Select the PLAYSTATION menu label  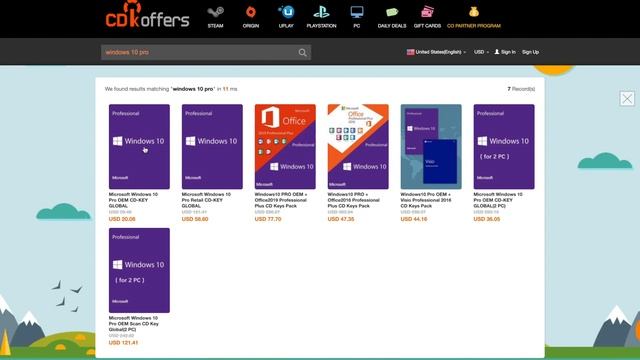coord(321,26)
